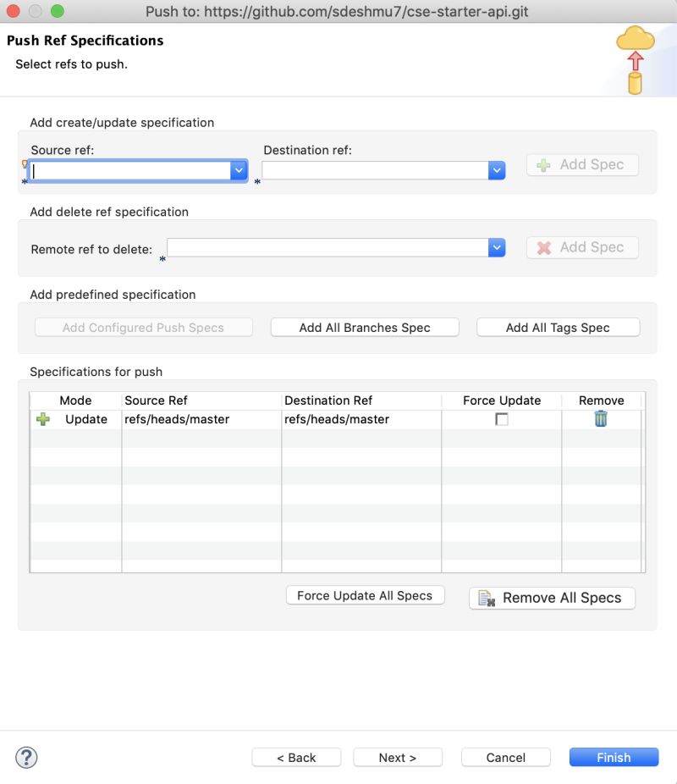Click the green plus icon in Mode column
Image resolution: width=677 pixels, height=784 pixels.
[x=42, y=418]
